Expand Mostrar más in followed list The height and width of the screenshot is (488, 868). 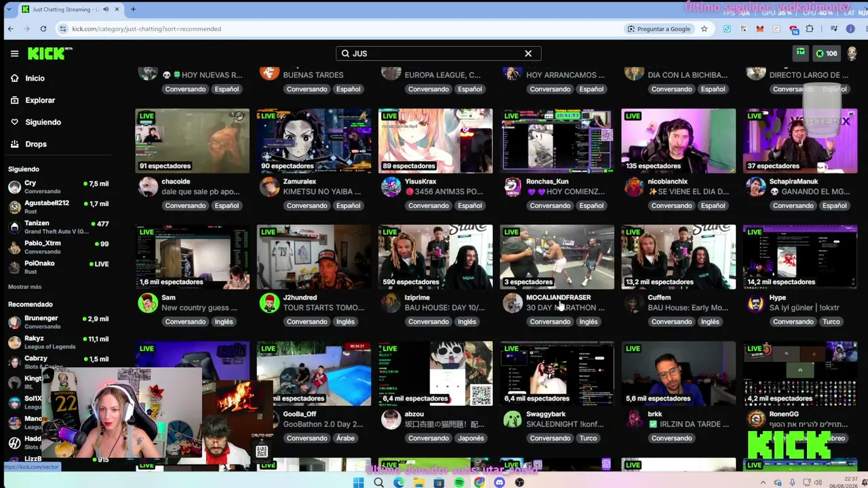pyautogui.click(x=25, y=287)
